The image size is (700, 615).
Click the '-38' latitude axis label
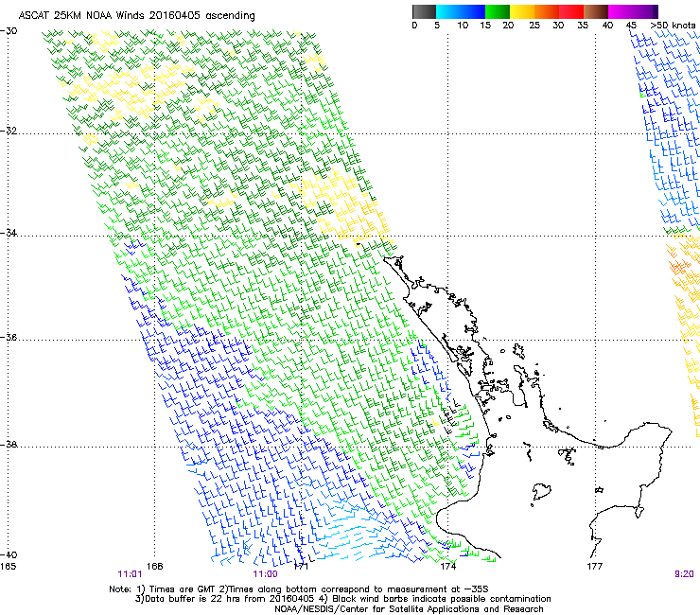pos(9,445)
